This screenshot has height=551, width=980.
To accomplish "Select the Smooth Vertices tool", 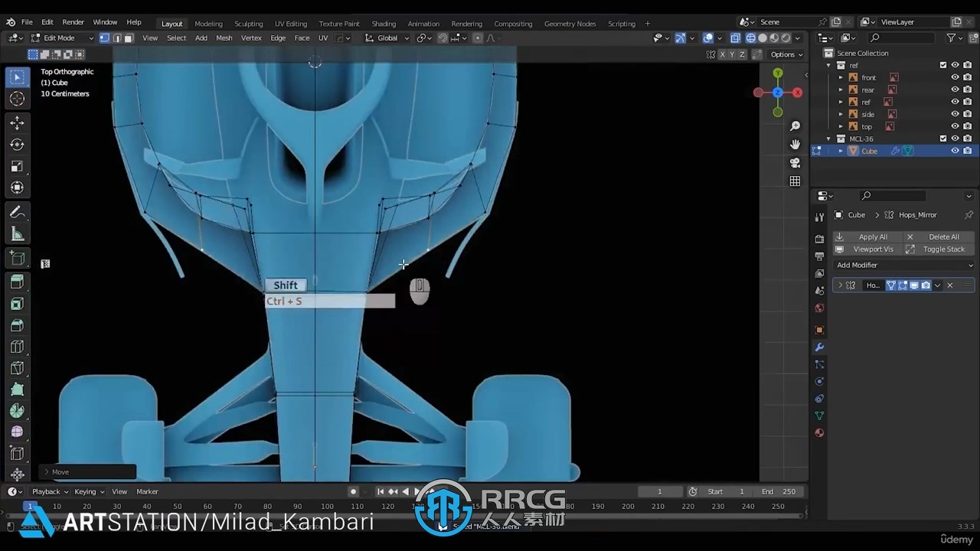I will coord(17,432).
